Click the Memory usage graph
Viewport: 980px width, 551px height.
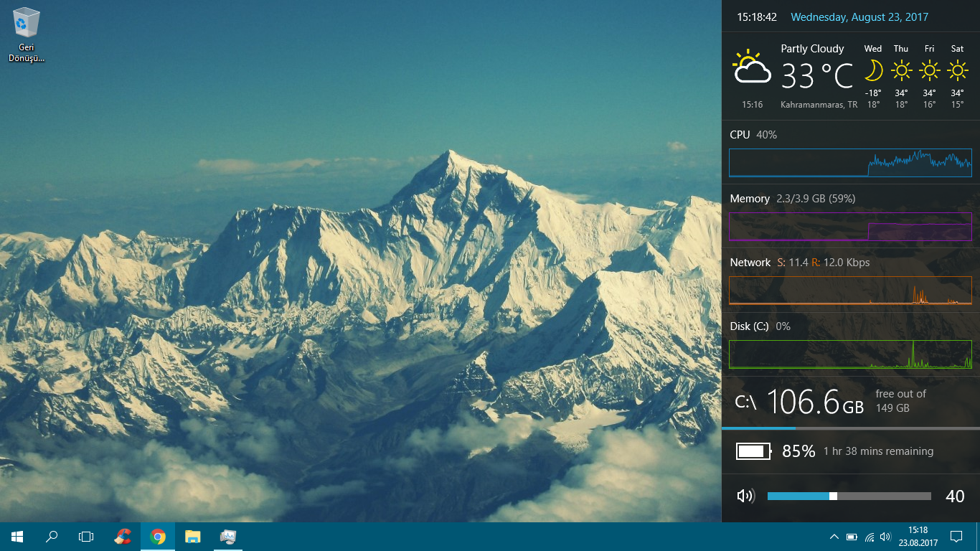[x=850, y=227]
